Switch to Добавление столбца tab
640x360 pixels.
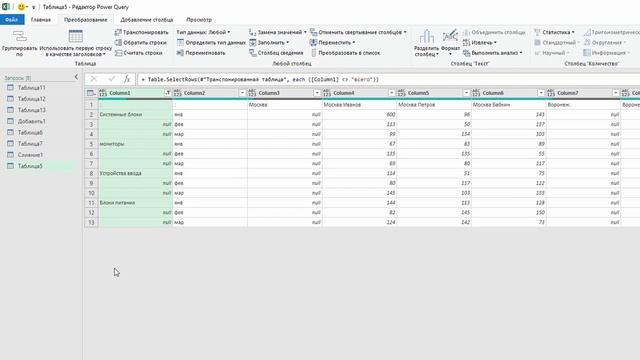147,20
